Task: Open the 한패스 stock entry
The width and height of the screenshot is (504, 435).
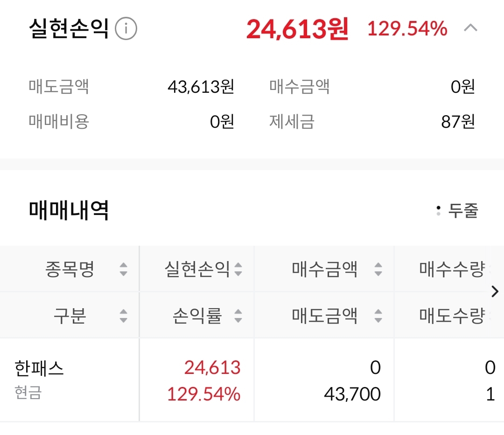Action: [39, 368]
